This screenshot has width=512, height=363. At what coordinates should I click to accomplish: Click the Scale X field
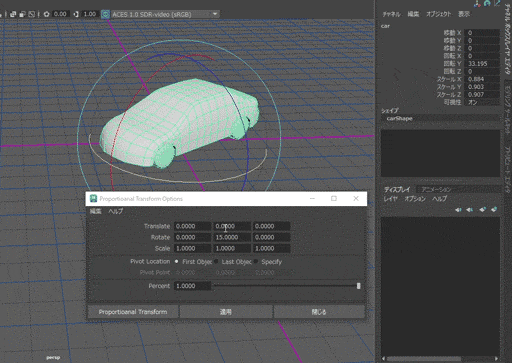coord(192,248)
